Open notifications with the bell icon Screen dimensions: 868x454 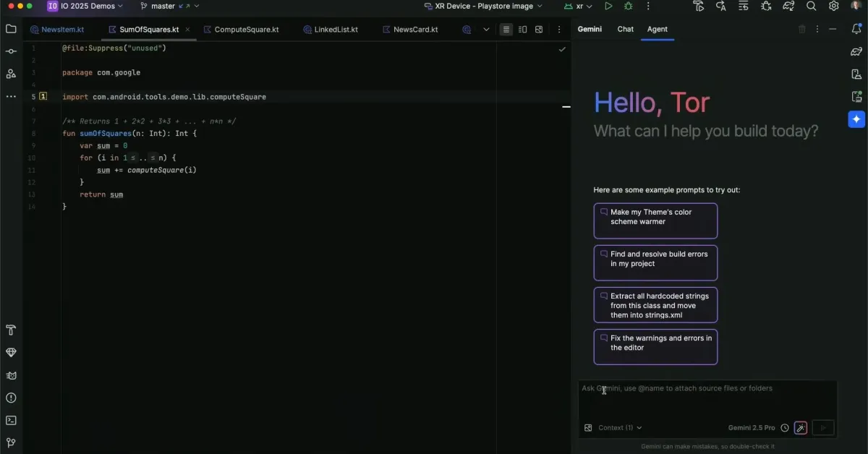coord(856,27)
